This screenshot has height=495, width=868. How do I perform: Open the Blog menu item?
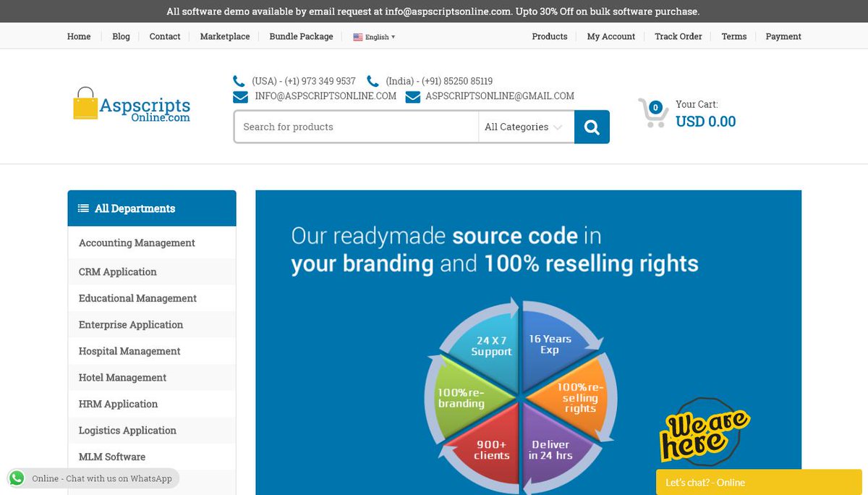[121, 36]
